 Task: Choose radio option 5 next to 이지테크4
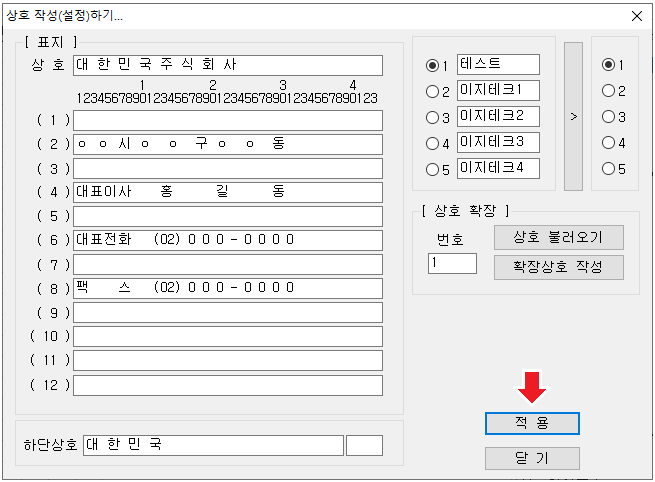coord(433,169)
